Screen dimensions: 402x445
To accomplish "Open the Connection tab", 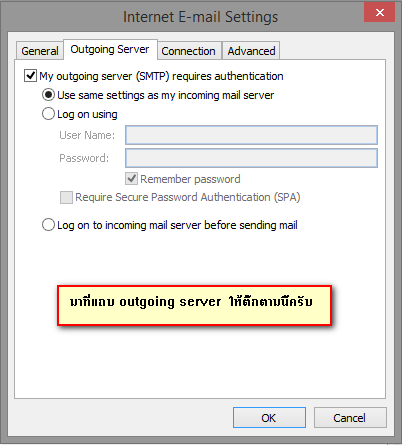I will tap(189, 51).
